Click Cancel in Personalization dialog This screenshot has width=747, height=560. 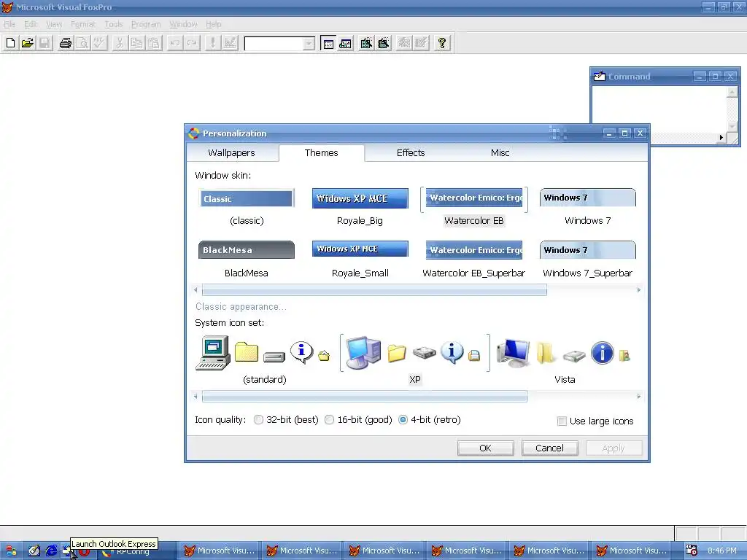tap(549, 448)
